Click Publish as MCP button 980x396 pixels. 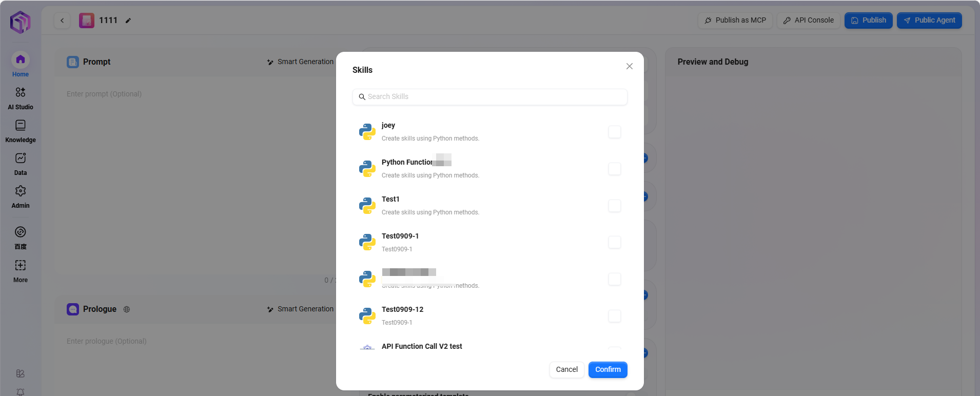click(x=735, y=21)
